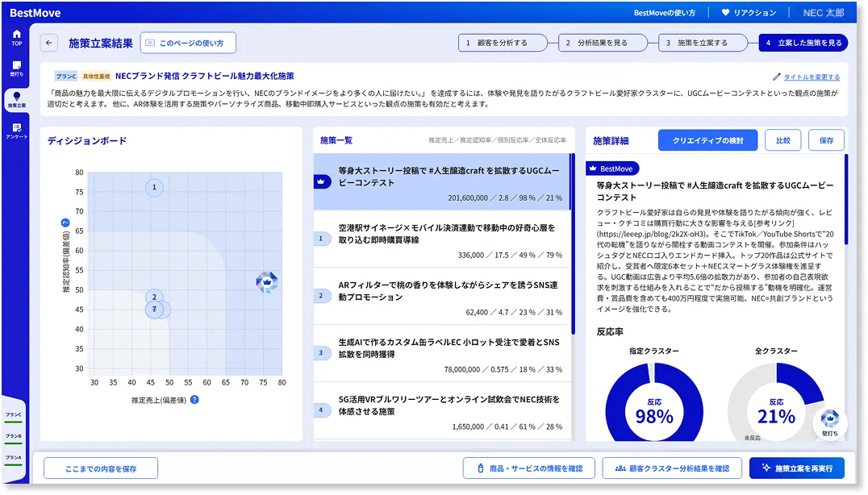Click 具体性重視 tag before plan title
The width and height of the screenshot is (868, 495).
point(96,77)
